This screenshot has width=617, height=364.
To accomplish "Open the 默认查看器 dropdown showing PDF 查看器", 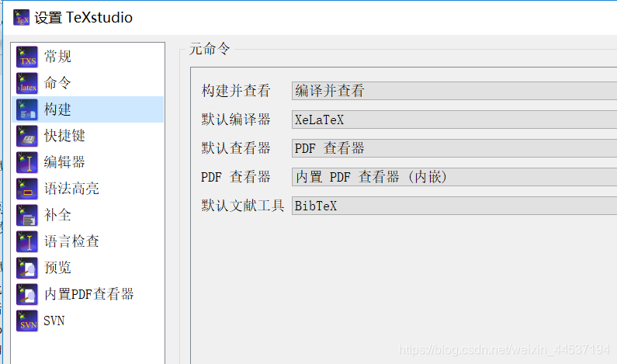I will 454,148.
